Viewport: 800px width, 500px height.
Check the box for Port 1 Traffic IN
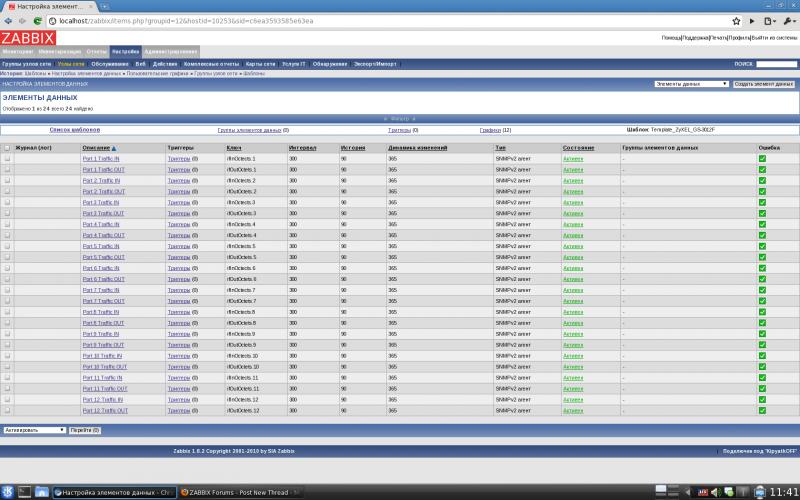(x=7, y=159)
